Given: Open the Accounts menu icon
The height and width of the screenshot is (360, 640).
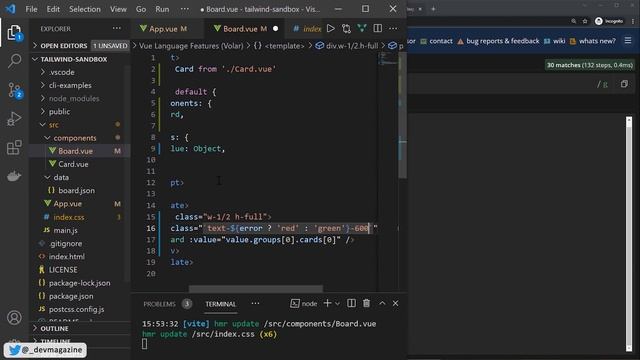Looking at the screenshot, I should (14, 317).
